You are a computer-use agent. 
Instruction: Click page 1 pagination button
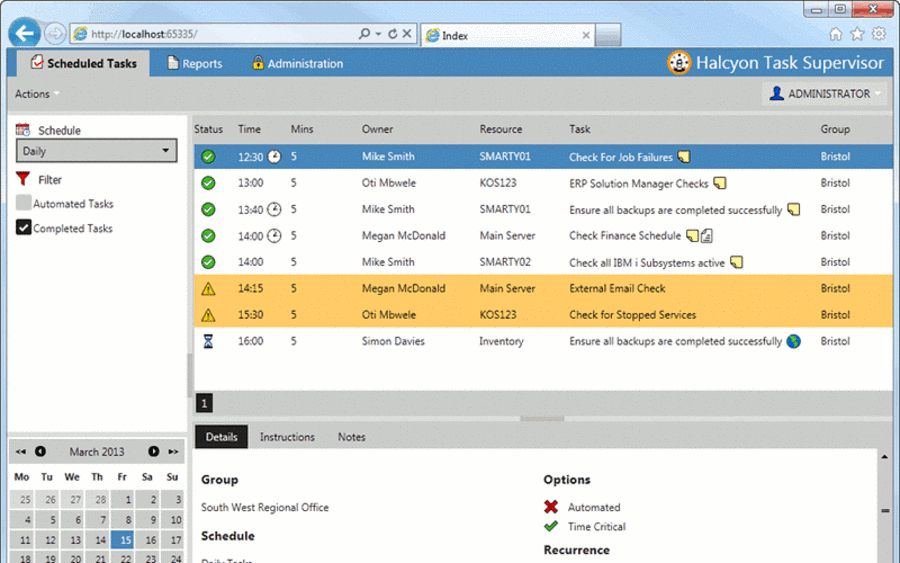(x=204, y=403)
